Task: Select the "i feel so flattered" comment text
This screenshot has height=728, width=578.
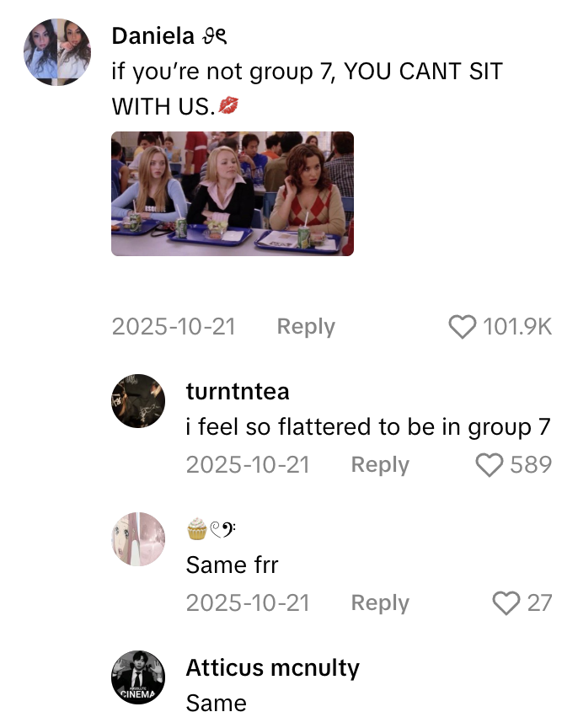Action: point(367,427)
